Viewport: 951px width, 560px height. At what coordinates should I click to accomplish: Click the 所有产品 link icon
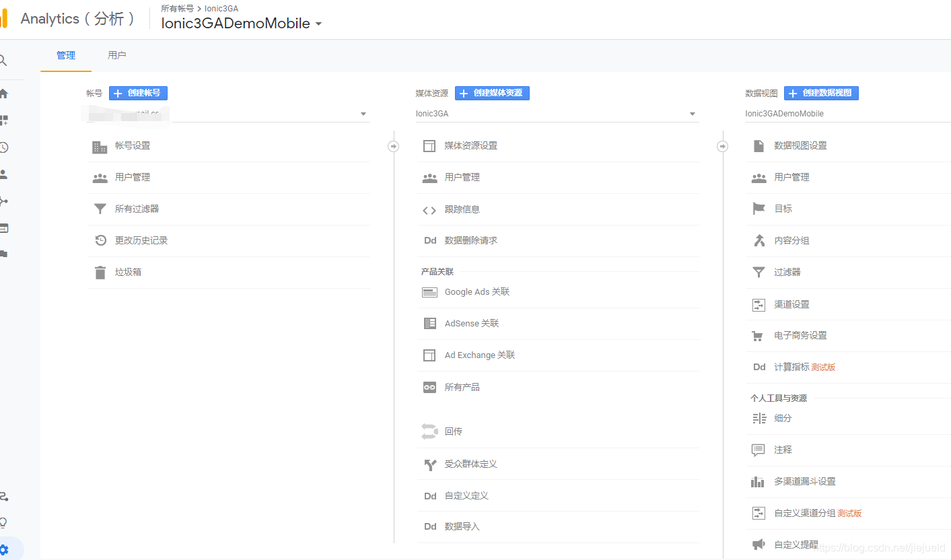click(429, 388)
